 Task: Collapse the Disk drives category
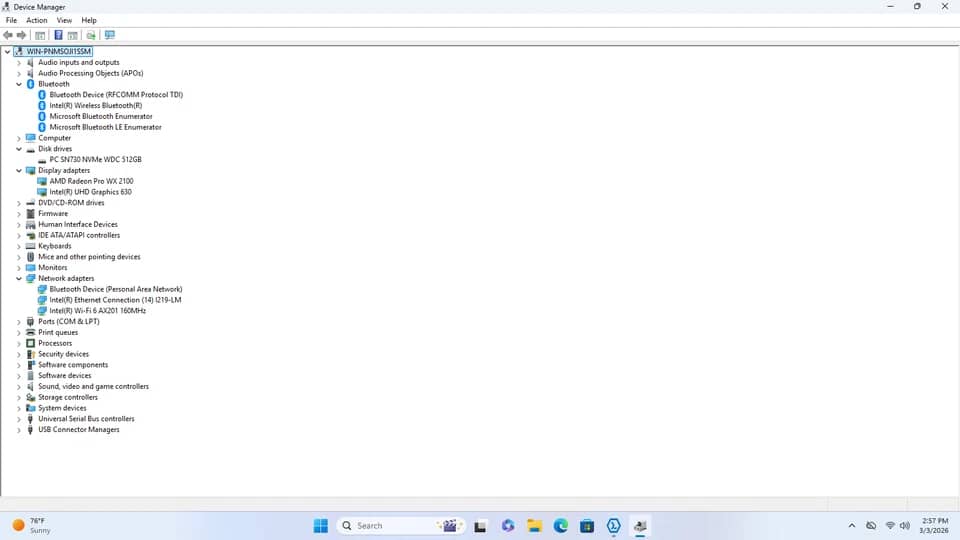[x=19, y=149]
